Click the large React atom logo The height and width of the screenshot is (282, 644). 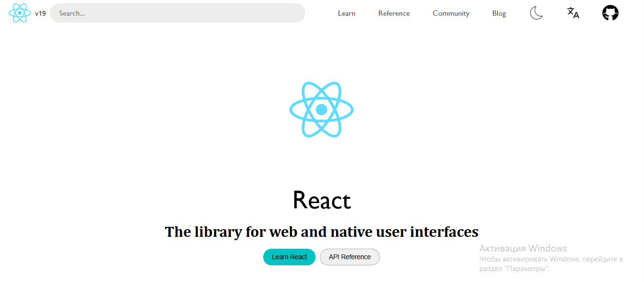point(321,109)
